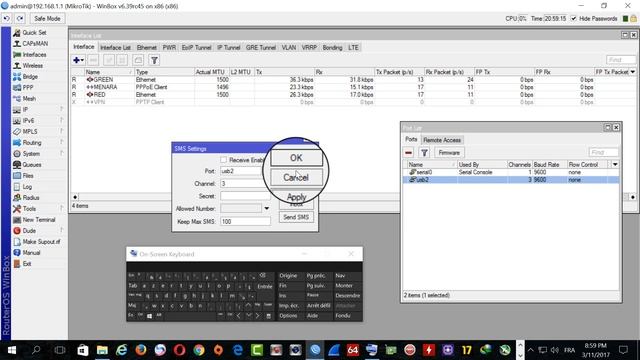
Task: Open the Radius sidebar item
Action: (x=31, y=198)
